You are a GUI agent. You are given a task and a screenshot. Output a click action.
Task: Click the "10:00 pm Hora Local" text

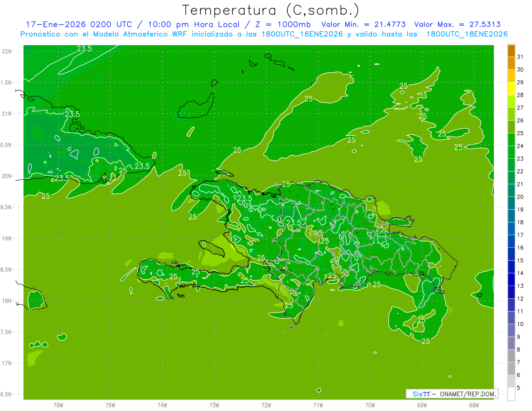[x=194, y=24]
